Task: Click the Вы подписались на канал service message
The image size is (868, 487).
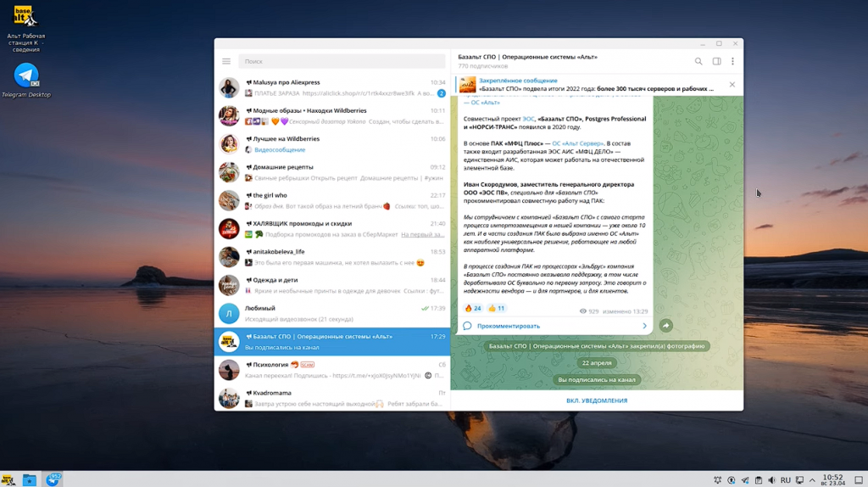Action: pyautogui.click(x=597, y=379)
